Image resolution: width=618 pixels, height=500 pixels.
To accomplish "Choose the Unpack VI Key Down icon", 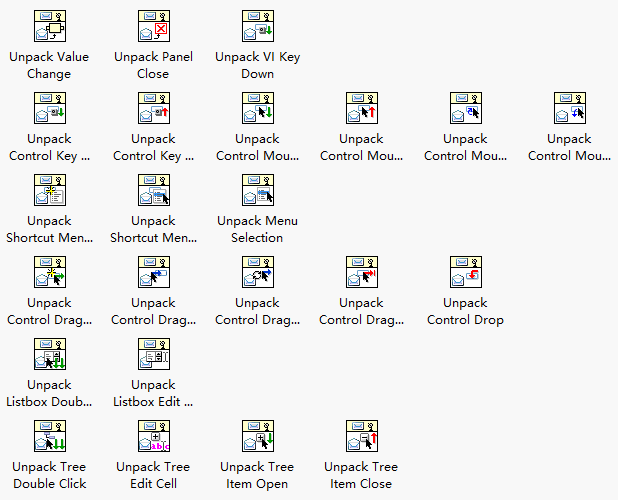I will coord(258,26).
